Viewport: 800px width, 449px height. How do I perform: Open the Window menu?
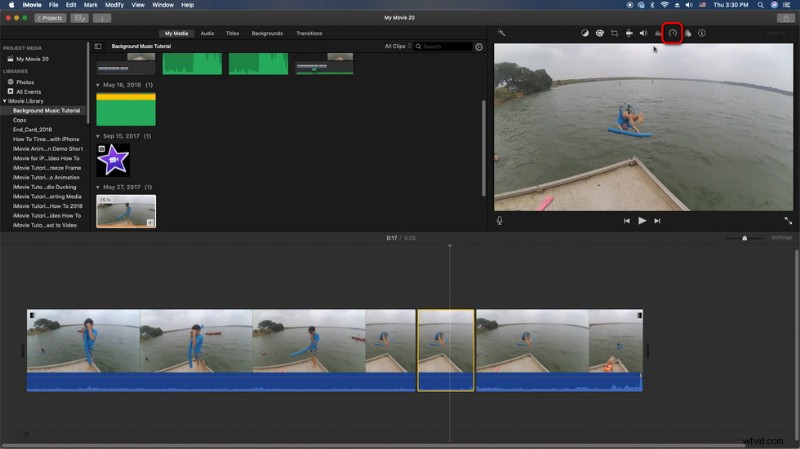pyautogui.click(x=163, y=5)
